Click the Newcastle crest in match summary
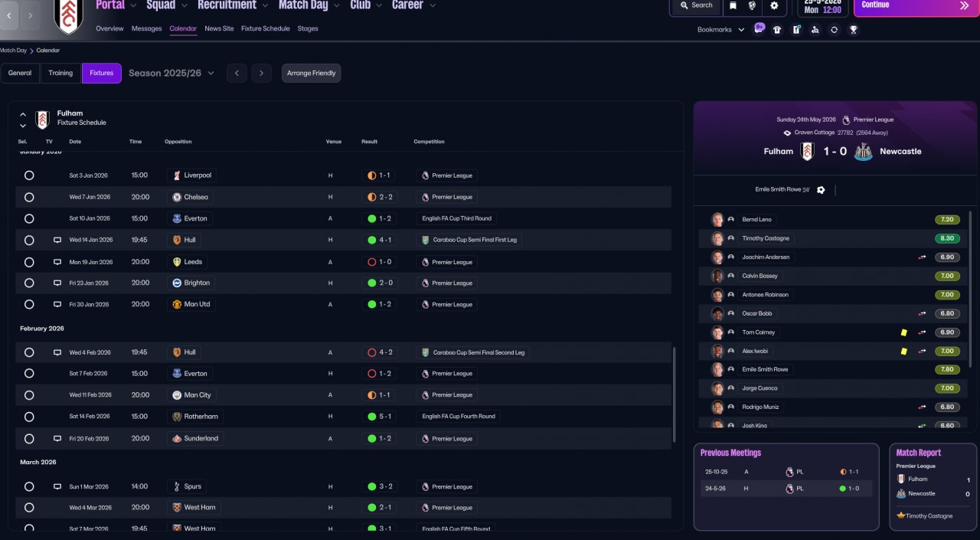This screenshot has height=540, width=980. pyautogui.click(x=863, y=152)
